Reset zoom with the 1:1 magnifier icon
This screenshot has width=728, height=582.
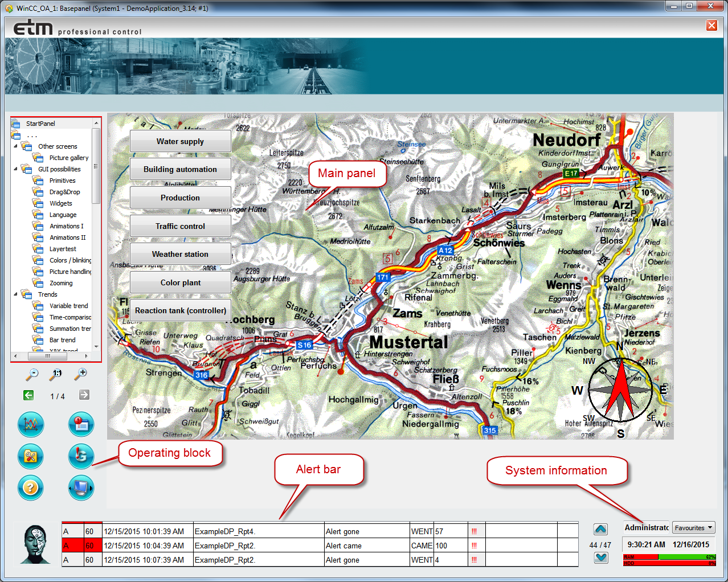56,374
